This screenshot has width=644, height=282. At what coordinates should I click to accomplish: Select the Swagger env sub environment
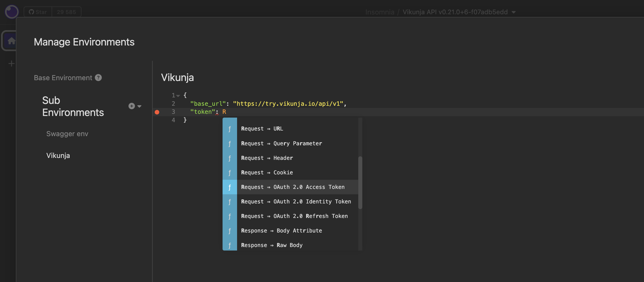(67, 134)
